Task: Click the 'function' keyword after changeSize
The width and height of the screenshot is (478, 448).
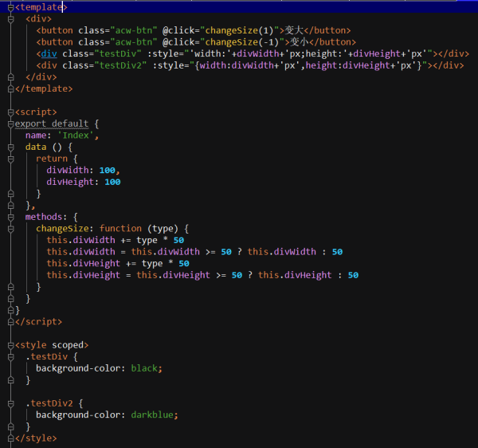Action: pos(120,229)
